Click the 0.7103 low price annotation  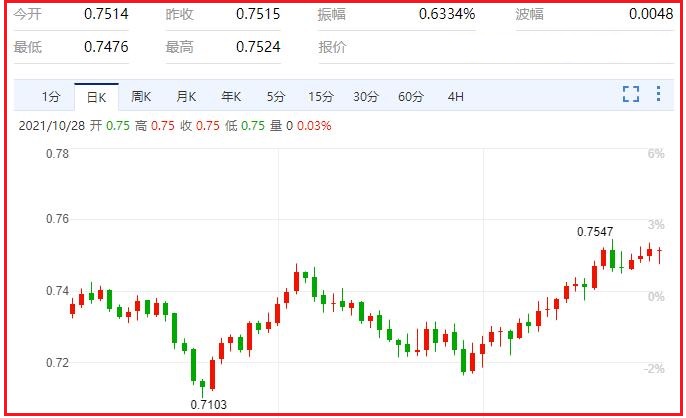pyautogui.click(x=209, y=404)
